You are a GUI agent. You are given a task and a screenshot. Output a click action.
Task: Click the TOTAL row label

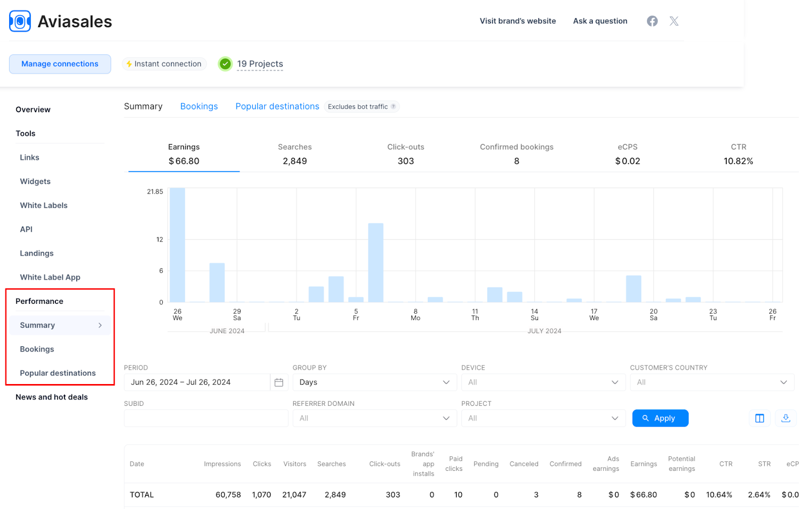142,495
